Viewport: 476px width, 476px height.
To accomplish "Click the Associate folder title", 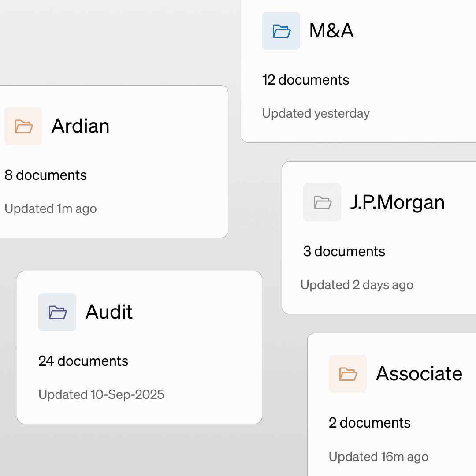I will tap(419, 374).
